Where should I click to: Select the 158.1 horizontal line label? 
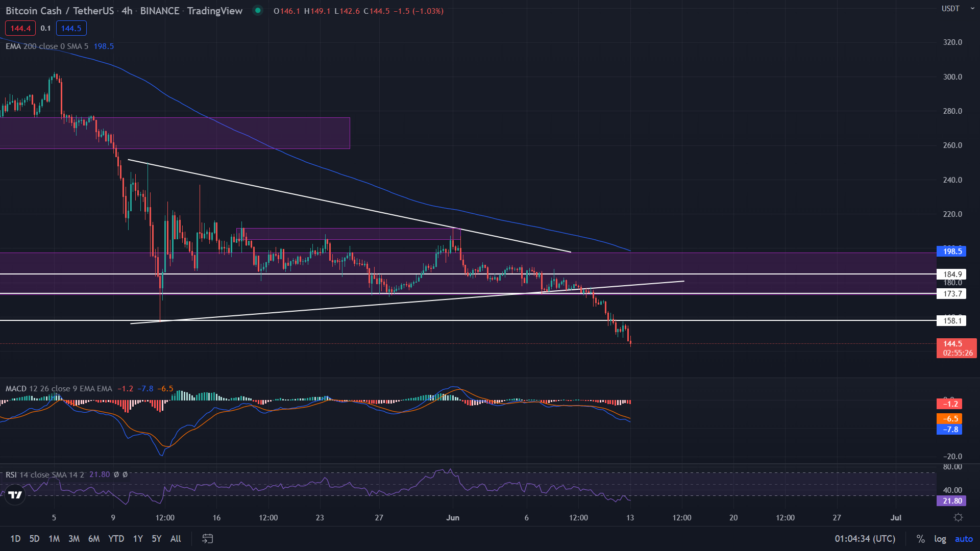(951, 321)
